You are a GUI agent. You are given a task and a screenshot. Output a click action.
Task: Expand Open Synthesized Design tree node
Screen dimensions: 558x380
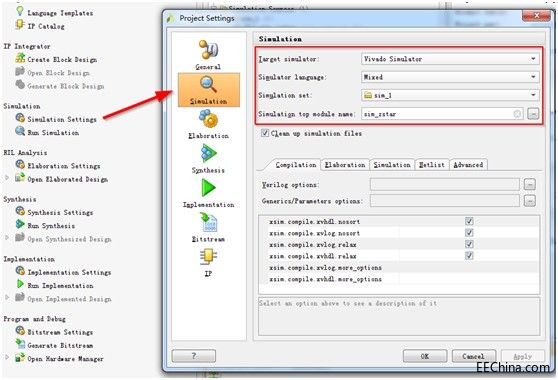pyautogui.click(x=7, y=237)
